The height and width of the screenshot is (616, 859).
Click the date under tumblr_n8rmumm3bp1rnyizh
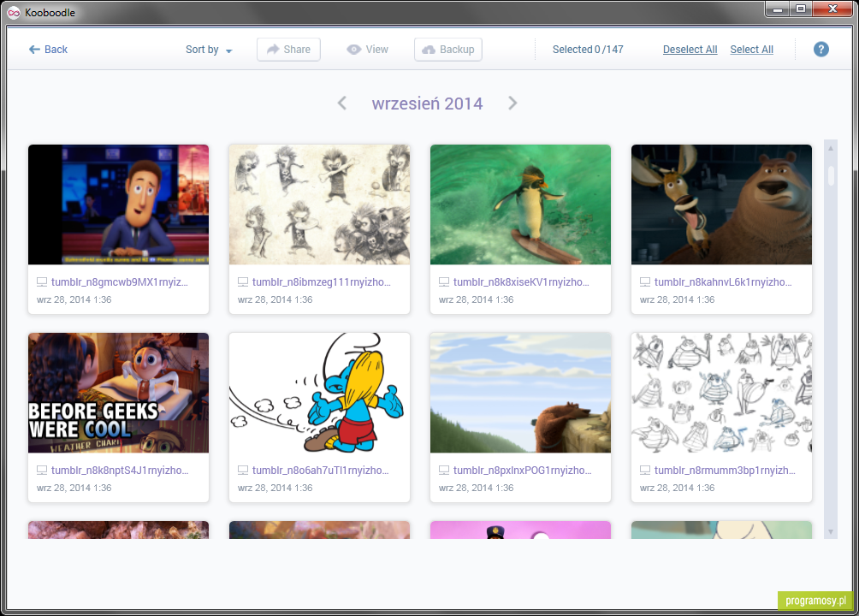(x=677, y=488)
